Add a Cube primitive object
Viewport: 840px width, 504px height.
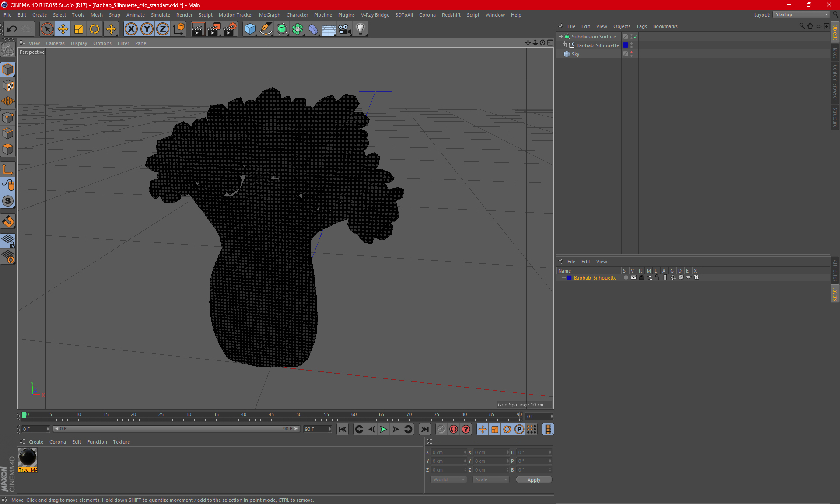(250, 29)
